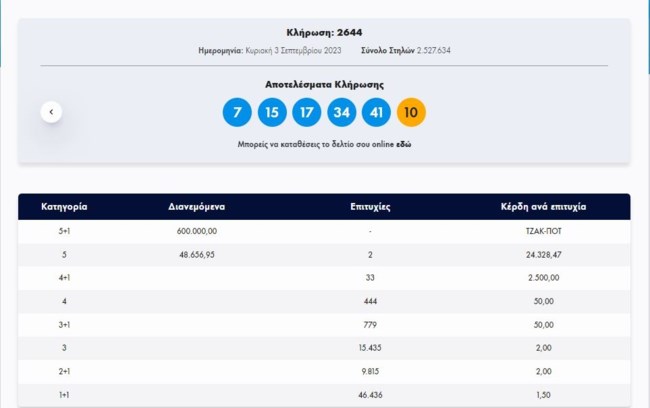Click the "Κλήρωση: 2644" title

(324, 32)
